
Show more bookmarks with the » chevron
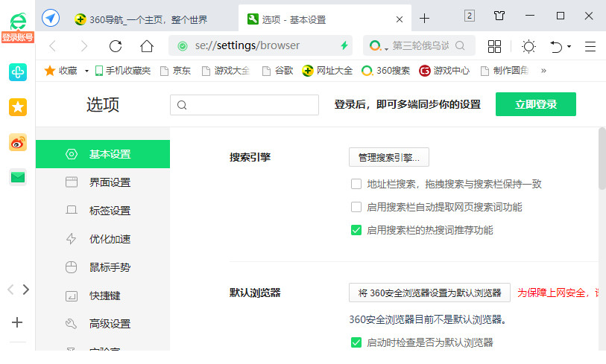point(543,71)
